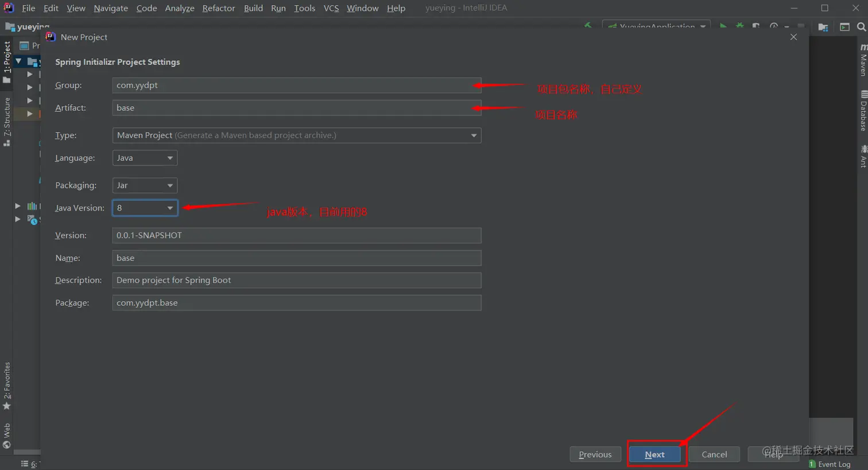Open the Navigate menu
Screen dimensions: 868x470
click(111, 8)
